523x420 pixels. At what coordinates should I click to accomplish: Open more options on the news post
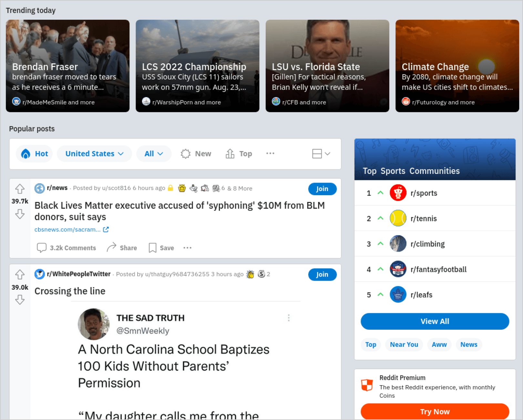tap(188, 248)
